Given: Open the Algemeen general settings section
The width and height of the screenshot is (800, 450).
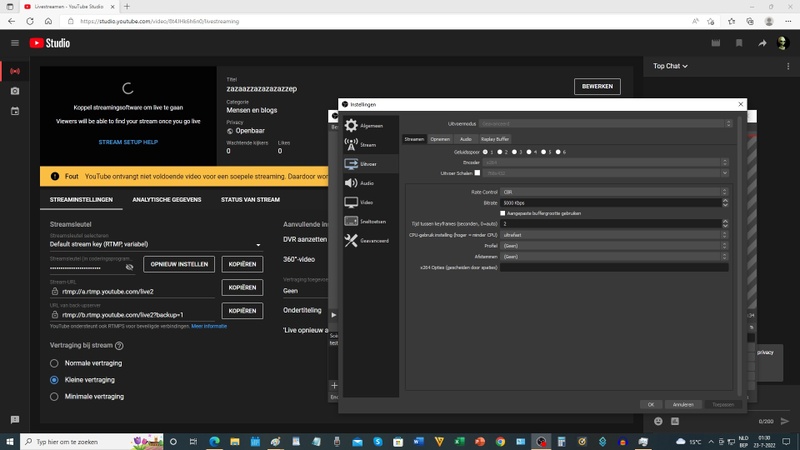Looking at the screenshot, I should tap(370, 126).
